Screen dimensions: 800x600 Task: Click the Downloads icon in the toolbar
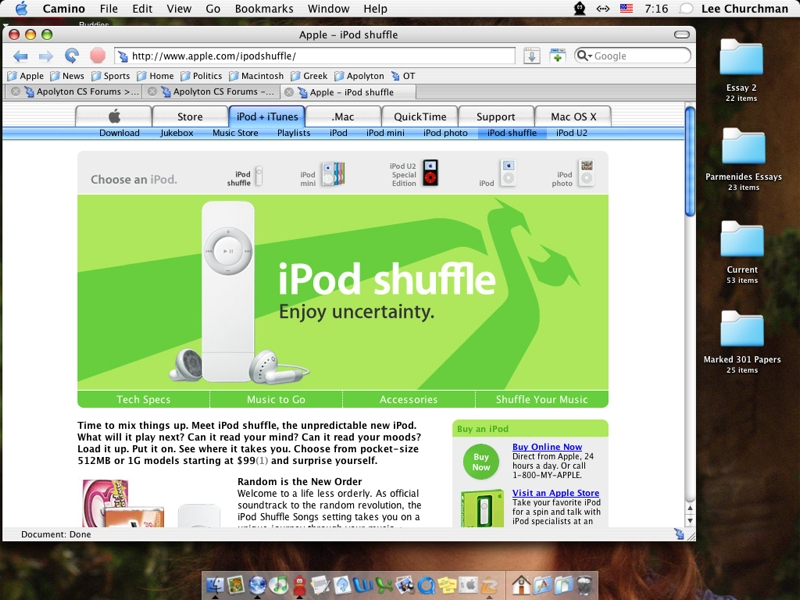(x=531, y=56)
